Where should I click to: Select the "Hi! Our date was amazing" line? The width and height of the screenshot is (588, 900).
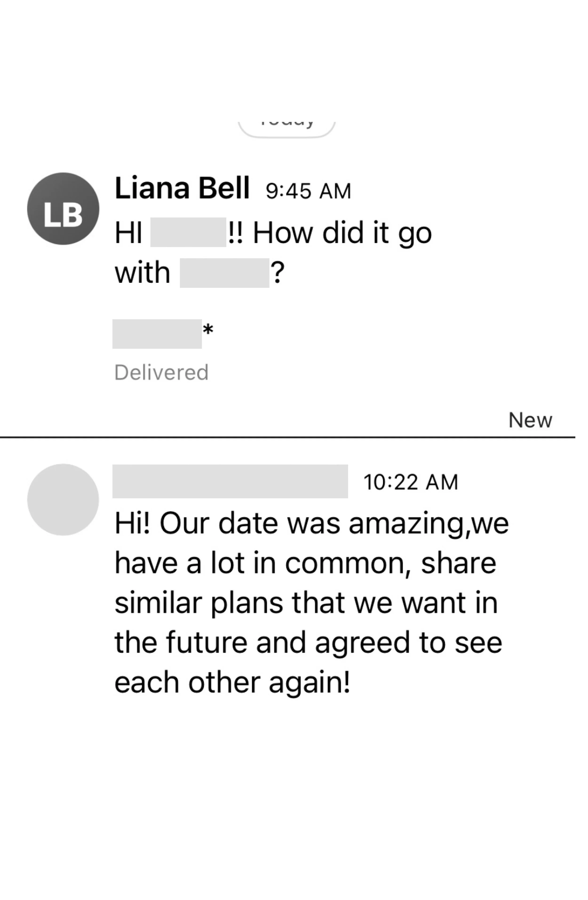311,524
